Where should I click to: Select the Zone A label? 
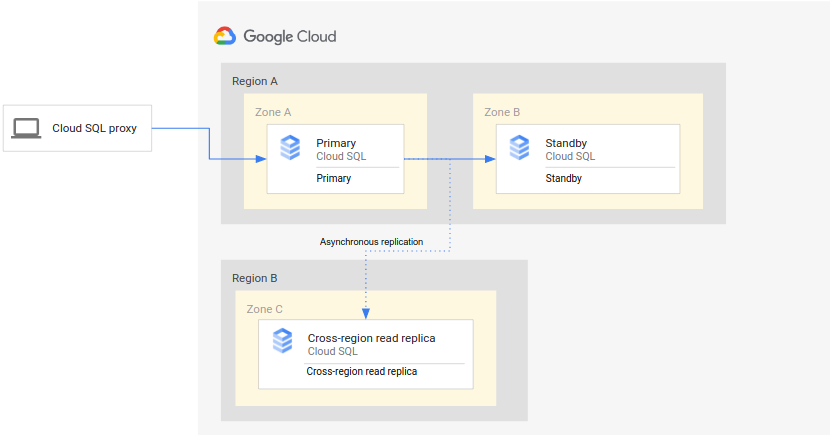[x=273, y=112]
